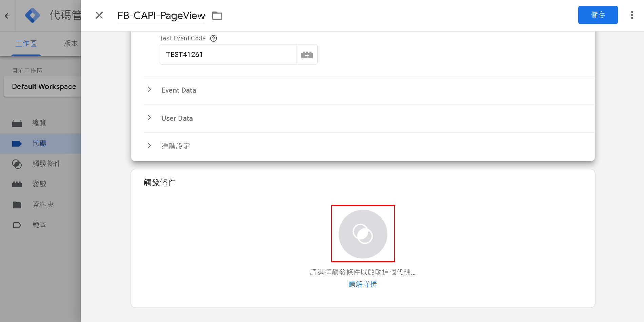Image resolution: width=644 pixels, height=322 pixels.
Task: Switch to the 版本 tab
Action: (x=71, y=43)
